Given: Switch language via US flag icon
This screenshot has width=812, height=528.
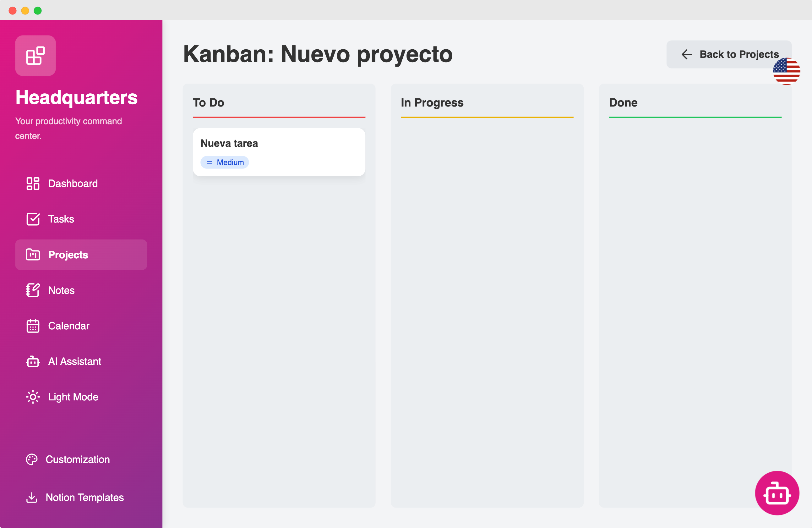Looking at the screenshot, I should tap(786, 71).
